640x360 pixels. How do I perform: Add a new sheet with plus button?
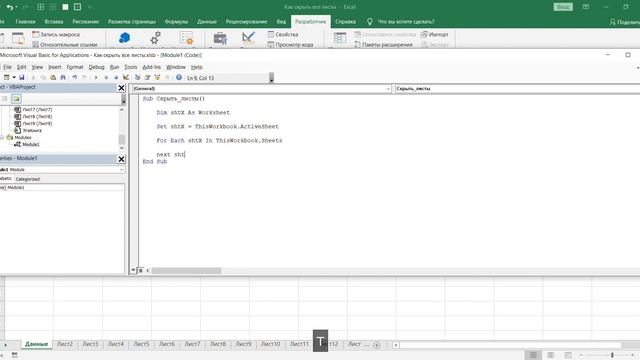(x=376, y=345)
